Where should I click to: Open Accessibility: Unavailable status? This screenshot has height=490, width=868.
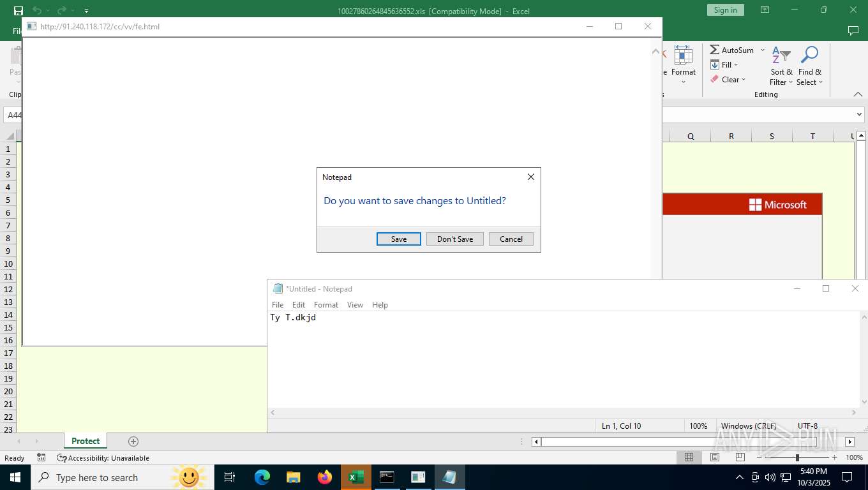click(x=103, y=457)
